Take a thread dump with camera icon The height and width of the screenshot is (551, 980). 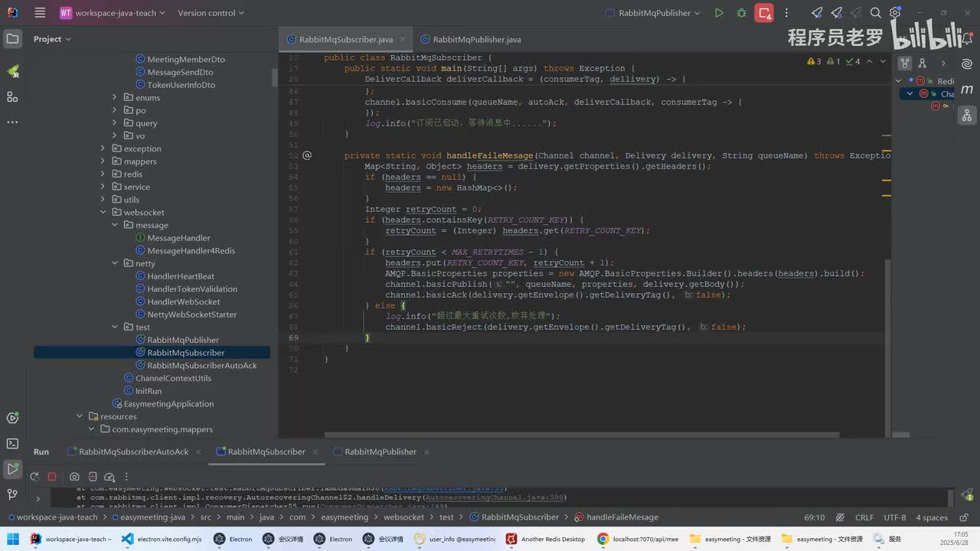(x=74, y=477)
